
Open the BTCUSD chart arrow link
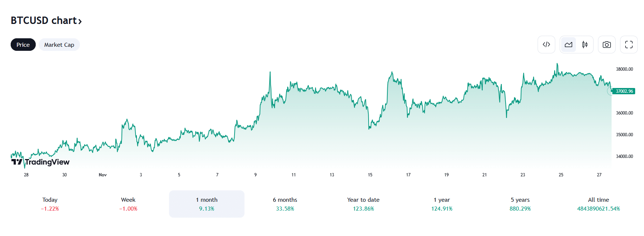[80, 21]
